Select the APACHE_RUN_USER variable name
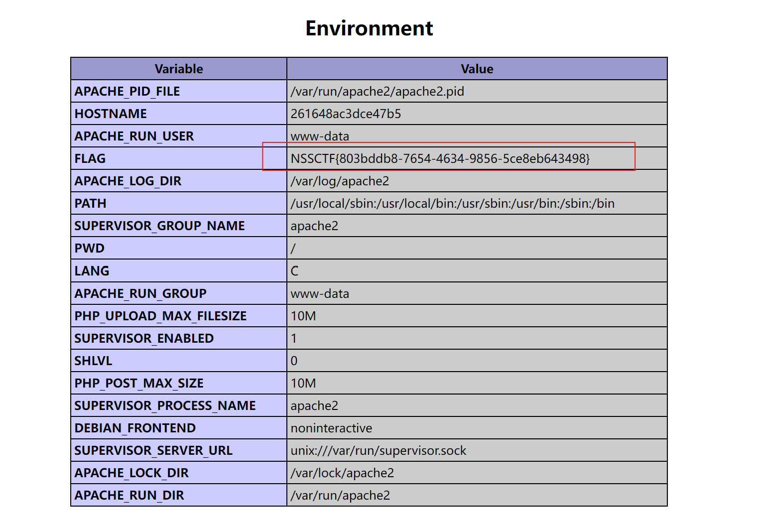Viewport: 758px width, 532px height. click(134, 136)
